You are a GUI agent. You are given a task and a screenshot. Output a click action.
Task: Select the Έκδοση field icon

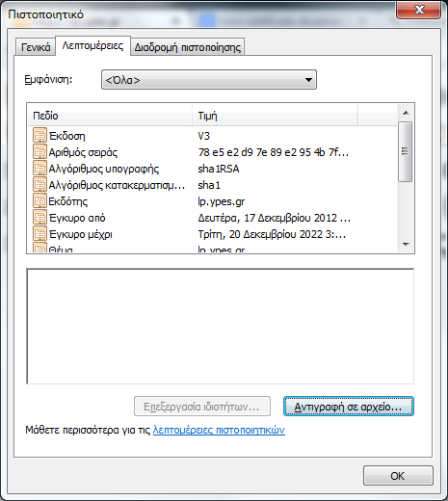(x=40, y=135)
